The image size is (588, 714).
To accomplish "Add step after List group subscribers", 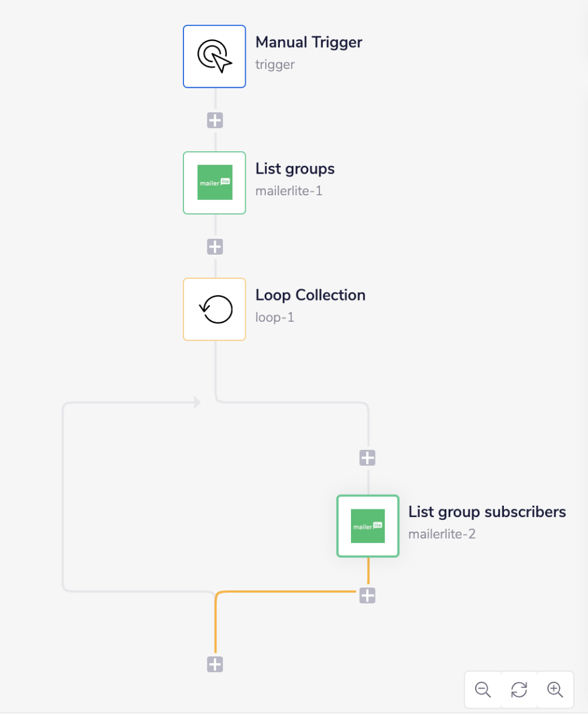I will pyautogui.click(x=367, y=596).
